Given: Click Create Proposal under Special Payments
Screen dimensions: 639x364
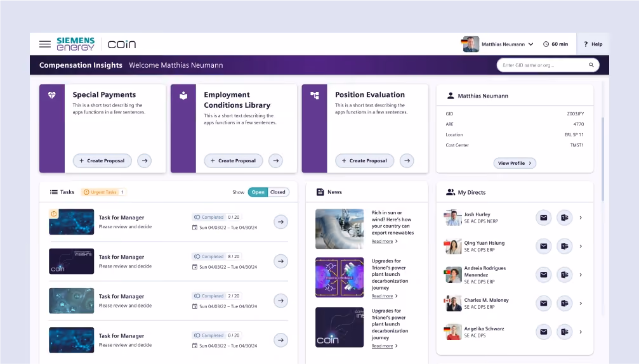Looking at the screenshot, I should (x=102, y=161).
